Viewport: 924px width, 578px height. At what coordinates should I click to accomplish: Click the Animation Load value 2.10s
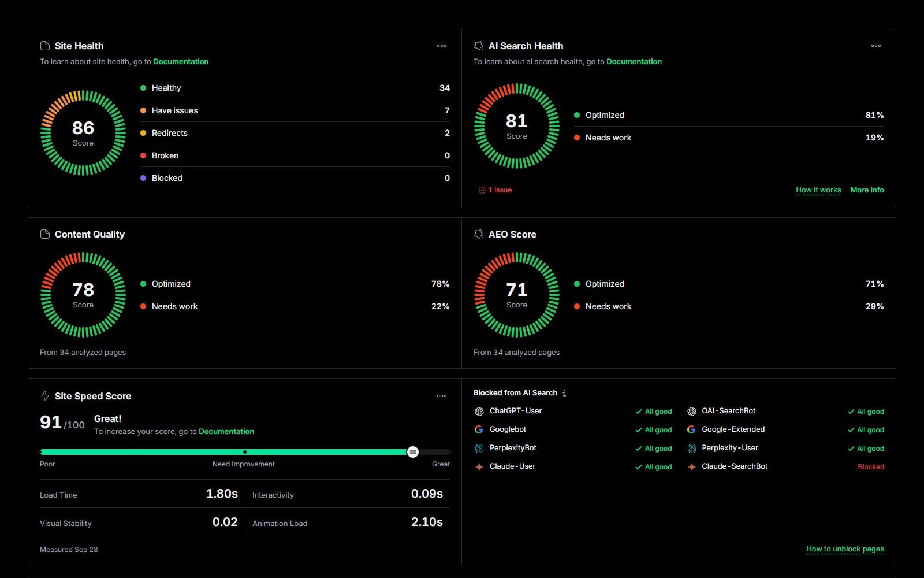coord(427,522)
